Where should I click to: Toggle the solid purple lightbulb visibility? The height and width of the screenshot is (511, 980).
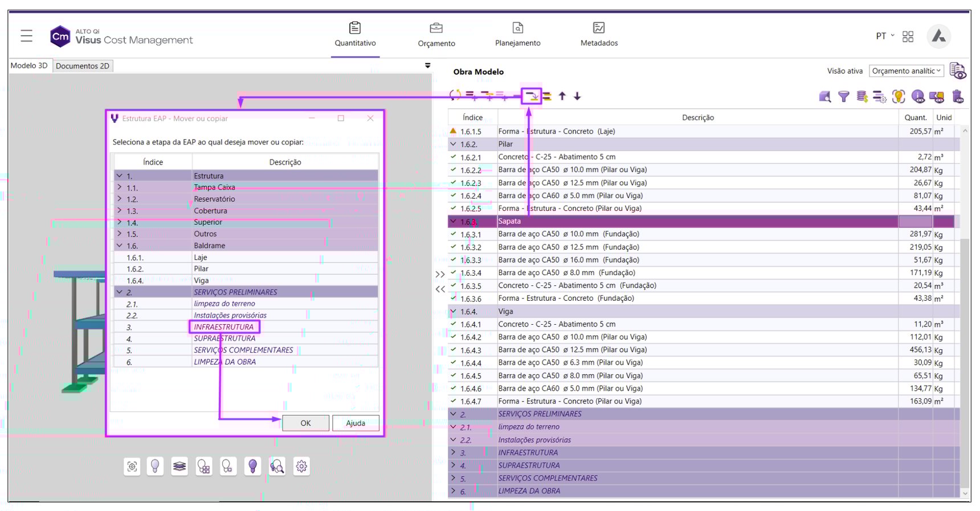[x=253, y=467]
